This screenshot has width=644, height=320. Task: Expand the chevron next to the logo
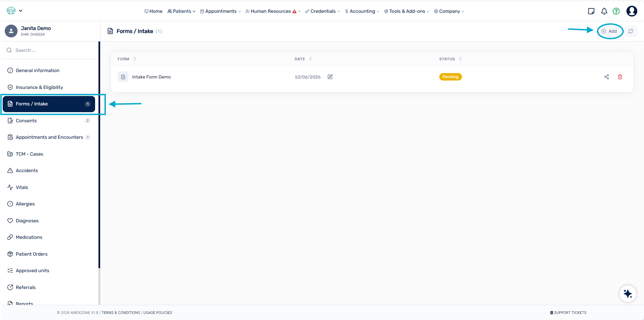tap(21, 11)
